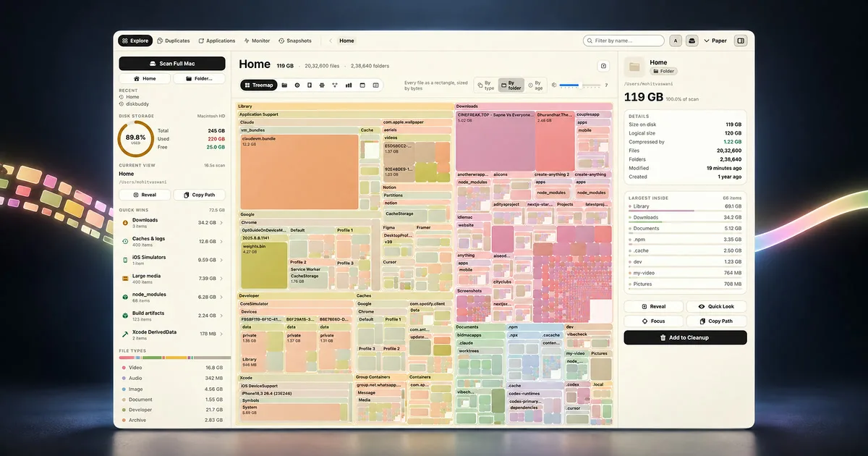Viewport: 868px width, 456px height.
Task: Click Add to Cleanup button
Action: tap(685, 337)
